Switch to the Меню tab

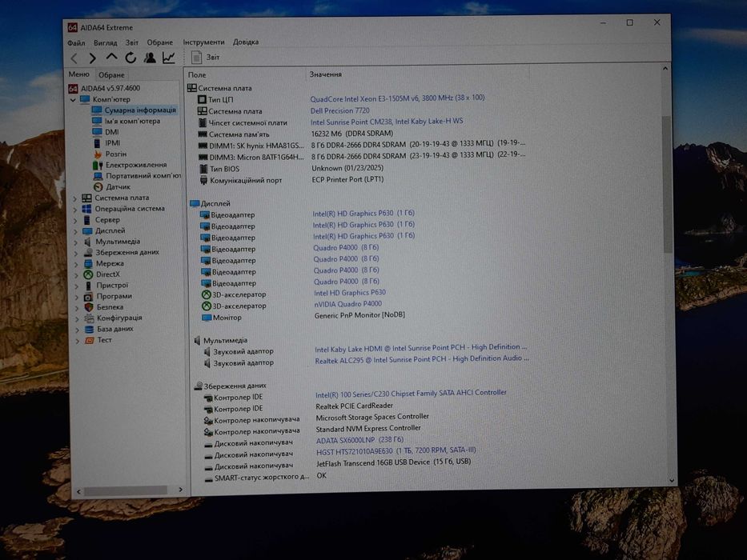78,74
